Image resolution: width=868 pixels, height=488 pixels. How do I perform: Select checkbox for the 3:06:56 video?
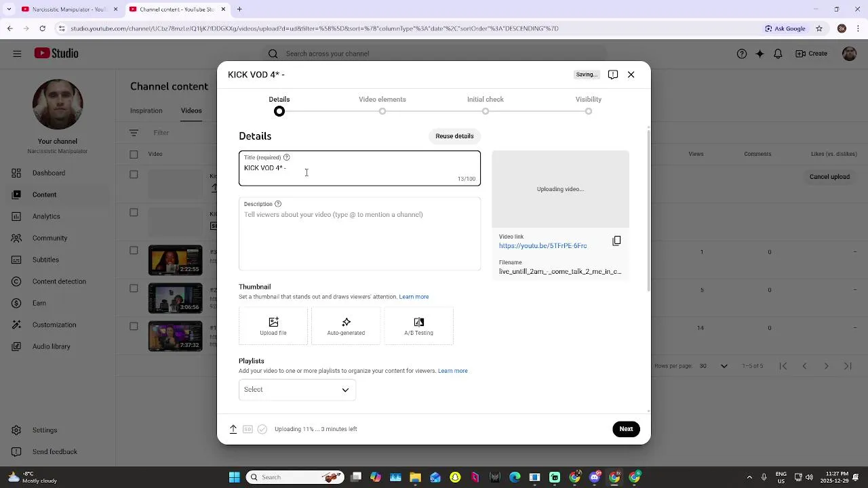click(x=134, y=288)
